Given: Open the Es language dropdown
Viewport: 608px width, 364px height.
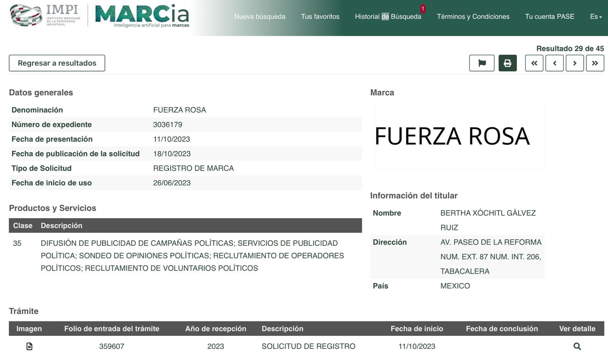Looking at the screenshot, I should 595,17.
